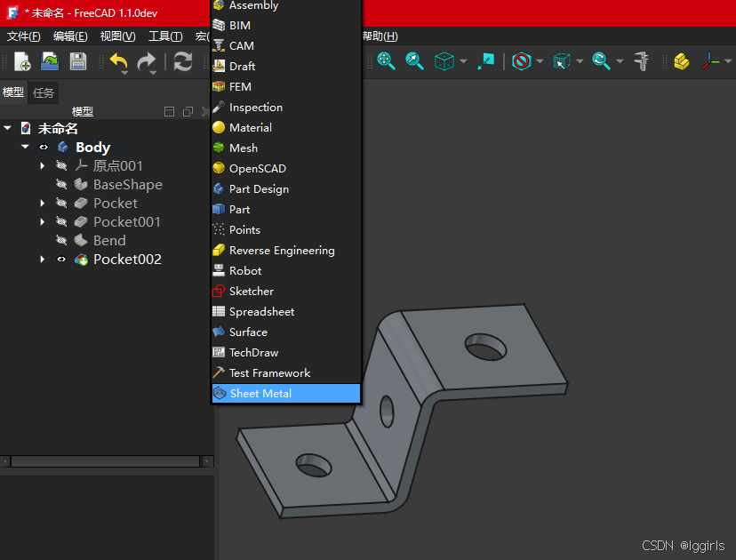Choose TechDraw from workbench list
Image resolution: width=736 pixels, height=560 pixels.
coord(286,353)
